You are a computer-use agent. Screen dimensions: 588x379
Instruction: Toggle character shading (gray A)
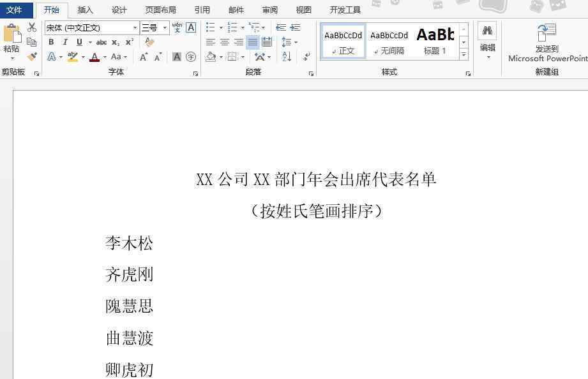[x=177, y=57]
